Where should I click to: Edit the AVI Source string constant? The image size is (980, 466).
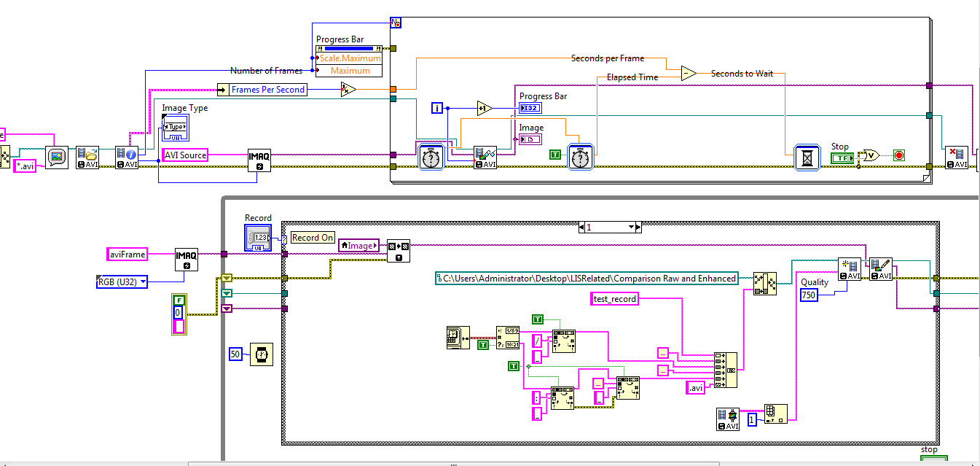tap(186, 155)
